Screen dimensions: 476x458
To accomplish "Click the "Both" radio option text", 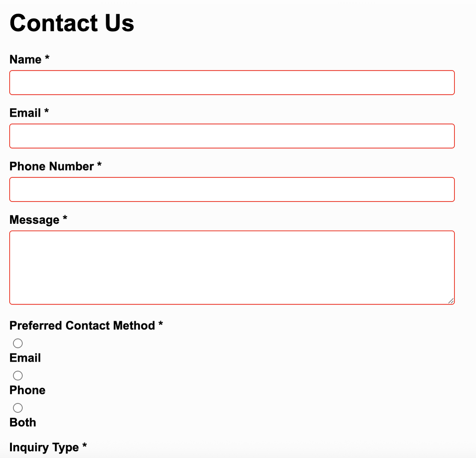I will click(x=23, y=423).
